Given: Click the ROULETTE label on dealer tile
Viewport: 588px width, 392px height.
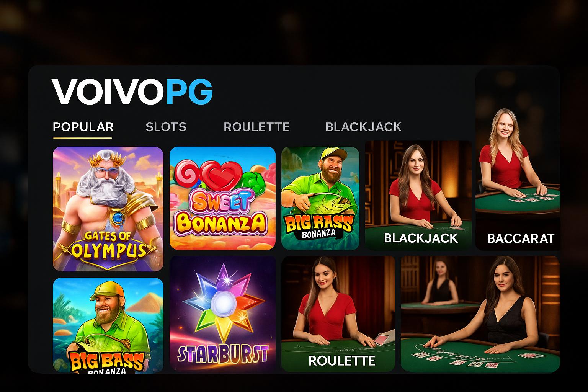Looking at the screenshot, I should (x=342, y=361).
